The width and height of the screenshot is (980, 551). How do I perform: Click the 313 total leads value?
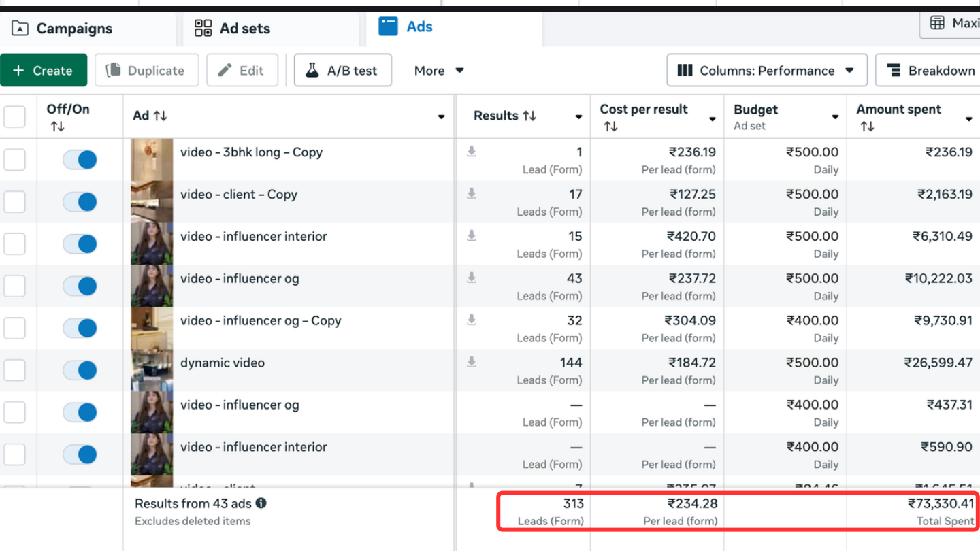click(574, 503)
